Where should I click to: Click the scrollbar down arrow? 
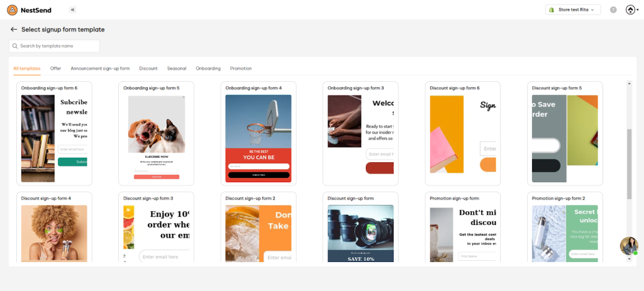(x=629, y=259)
